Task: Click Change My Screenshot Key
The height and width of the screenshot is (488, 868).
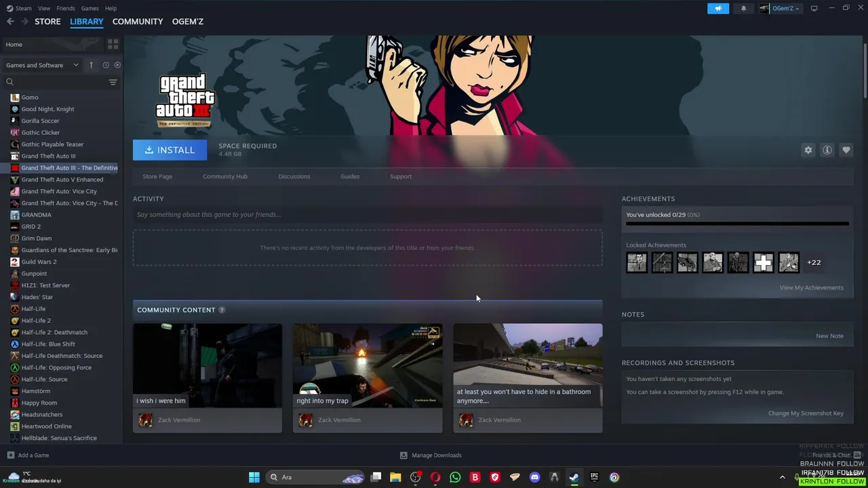Action: 806,413
